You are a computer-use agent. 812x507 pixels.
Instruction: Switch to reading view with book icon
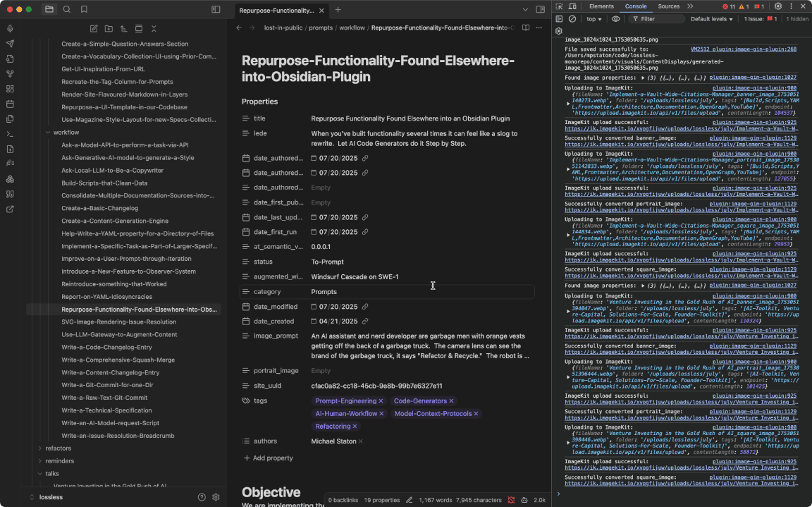click(x=526, y=28)
